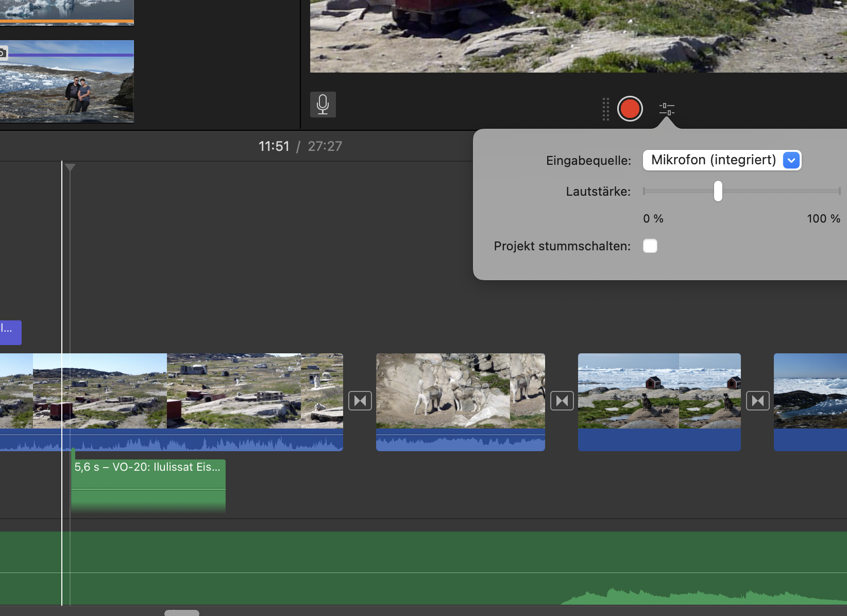847x616 pixels.
Task: Toggle the voiceover options sliders icon
Action: (667, 109)
